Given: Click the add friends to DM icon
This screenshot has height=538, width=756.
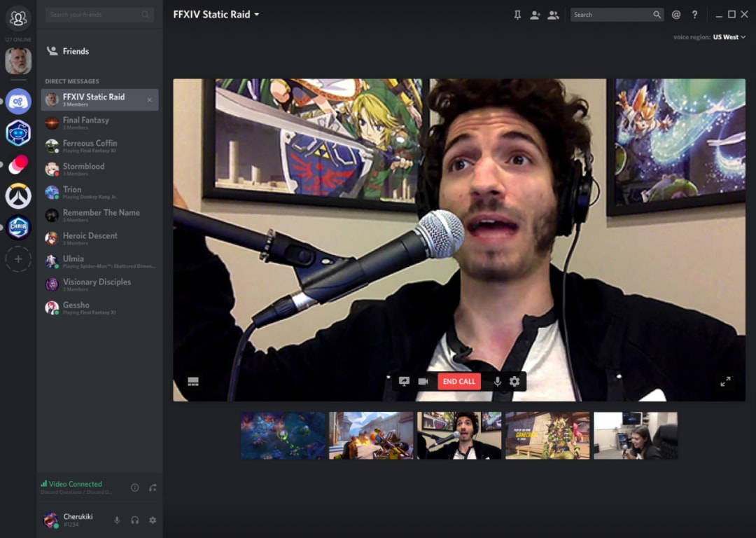Looking at the screenshot, I should (535, 15).
